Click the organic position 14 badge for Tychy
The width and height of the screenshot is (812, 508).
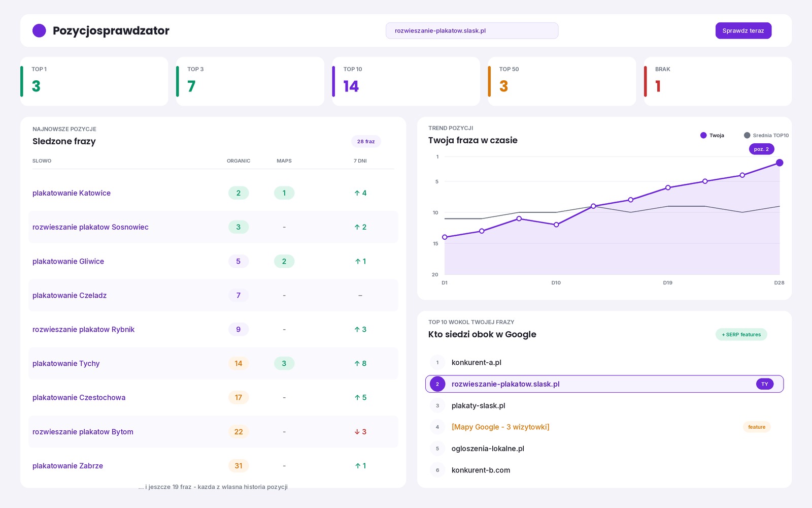(x=239, y=363)
